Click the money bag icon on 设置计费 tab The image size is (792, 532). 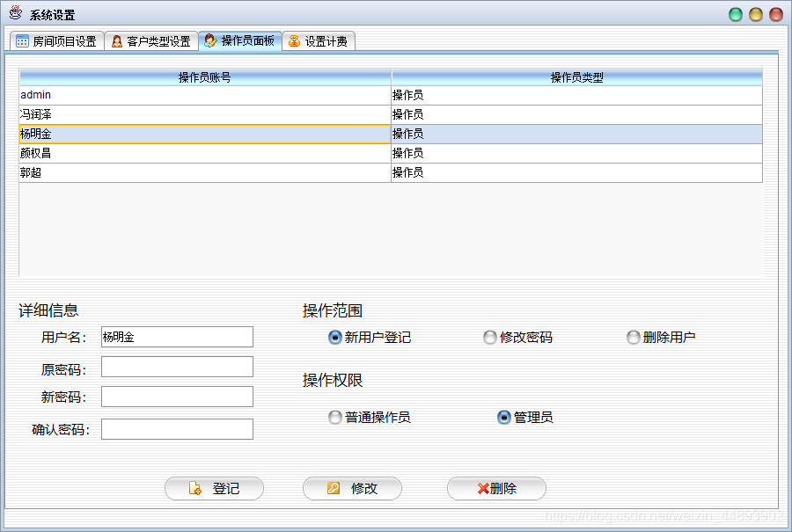[x=294, y=41]
